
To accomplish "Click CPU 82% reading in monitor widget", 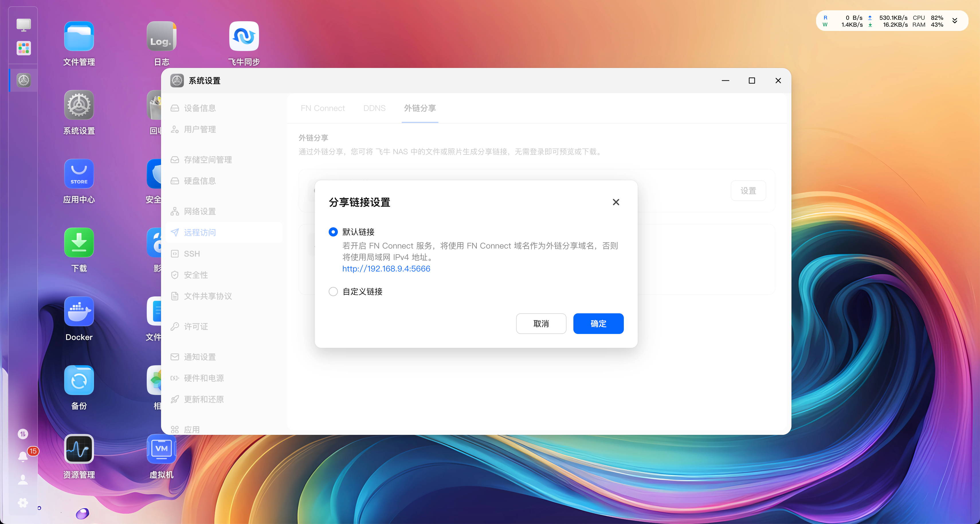I will [x=928, y=17].
